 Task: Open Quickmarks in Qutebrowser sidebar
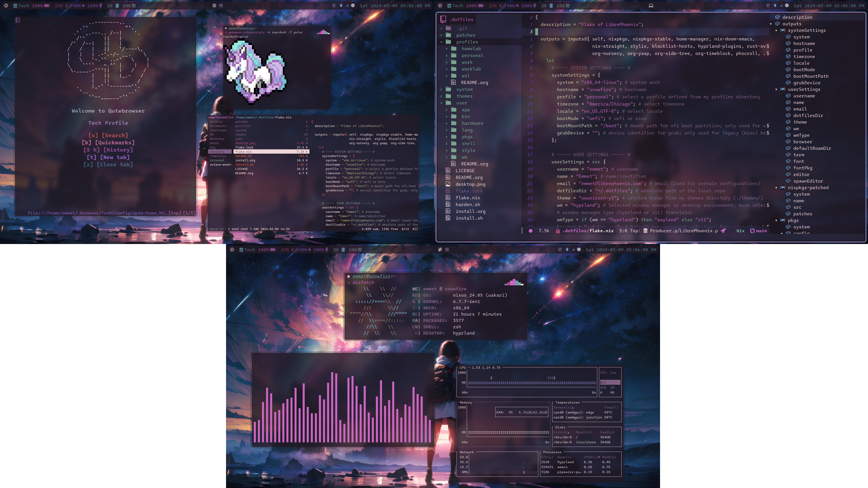coord(108,142)
